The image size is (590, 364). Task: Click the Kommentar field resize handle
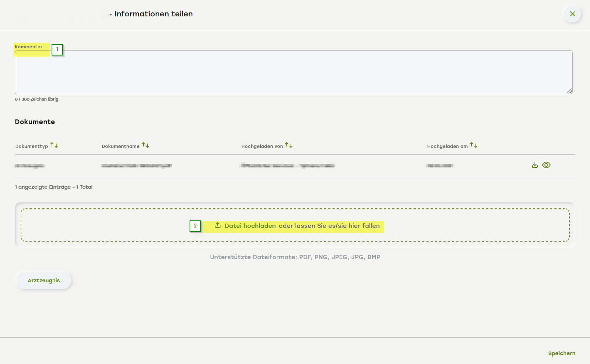(x=569, y=91)
